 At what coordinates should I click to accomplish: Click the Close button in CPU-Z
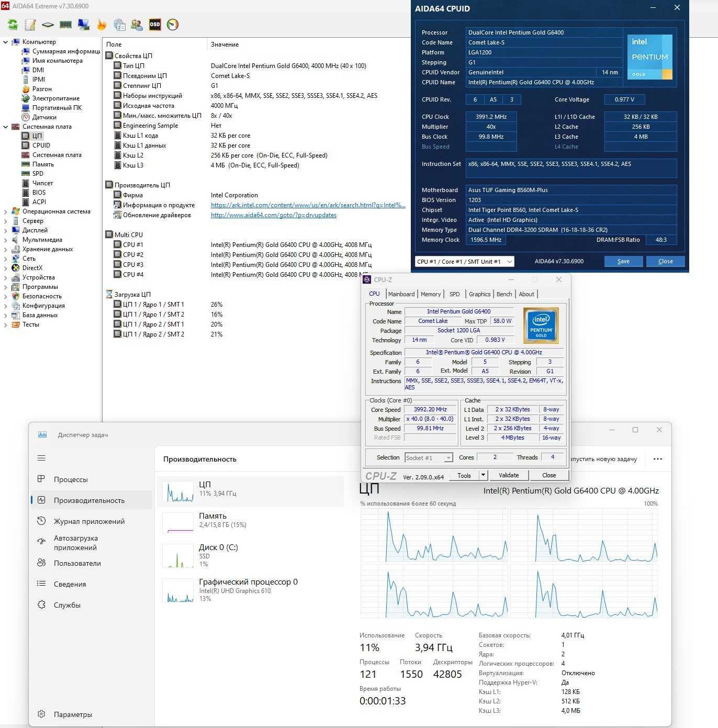(x=549, y=475)
